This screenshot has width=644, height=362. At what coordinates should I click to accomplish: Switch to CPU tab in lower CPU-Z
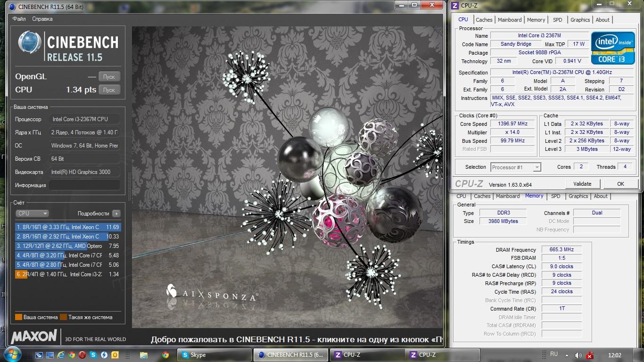(x=461, y=196)
